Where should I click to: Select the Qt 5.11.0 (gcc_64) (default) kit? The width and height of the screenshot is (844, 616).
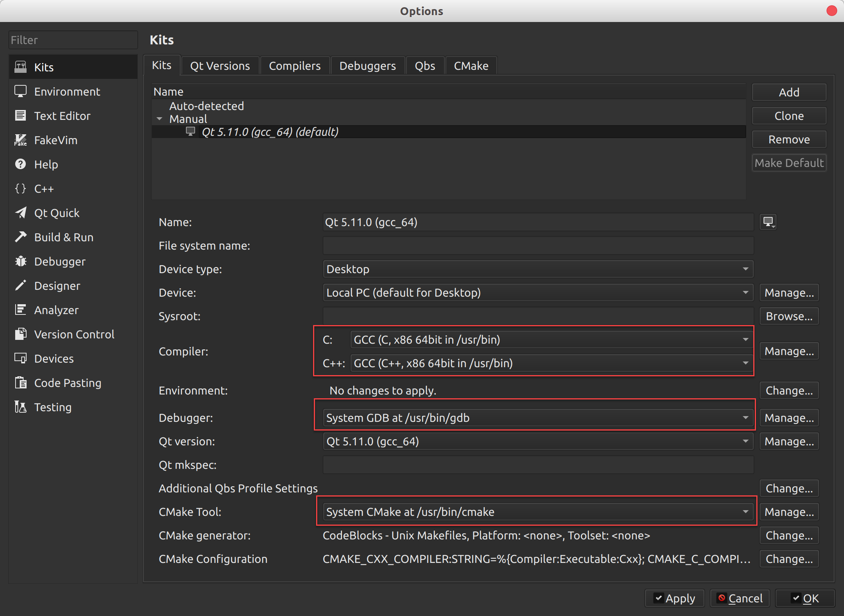coord(449,132)
